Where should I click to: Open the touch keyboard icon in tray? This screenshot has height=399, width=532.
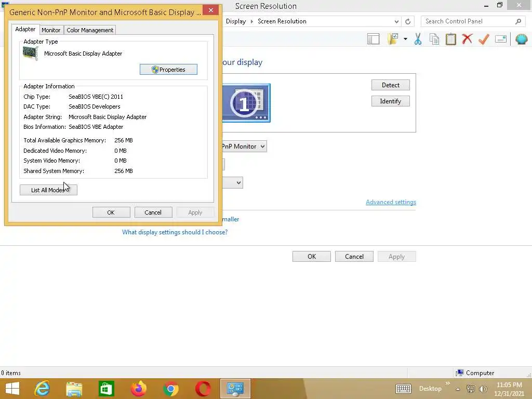[x=403, y=389]
